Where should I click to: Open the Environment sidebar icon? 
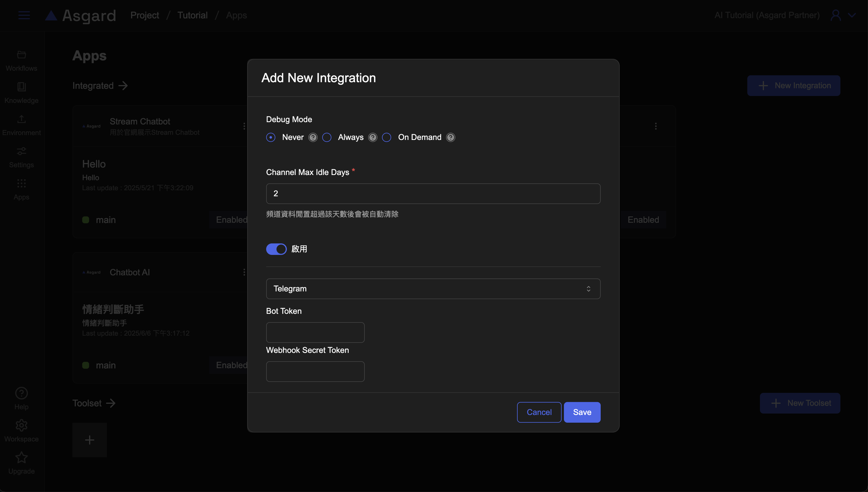(x=21, y=119)
